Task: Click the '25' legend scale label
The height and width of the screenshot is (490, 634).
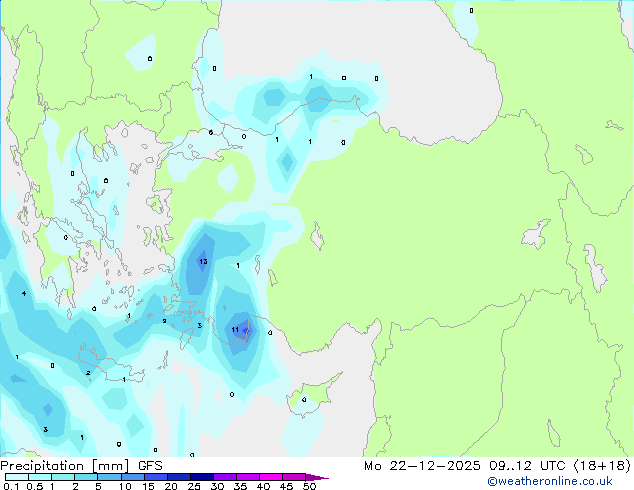Action: click(194, 486)
